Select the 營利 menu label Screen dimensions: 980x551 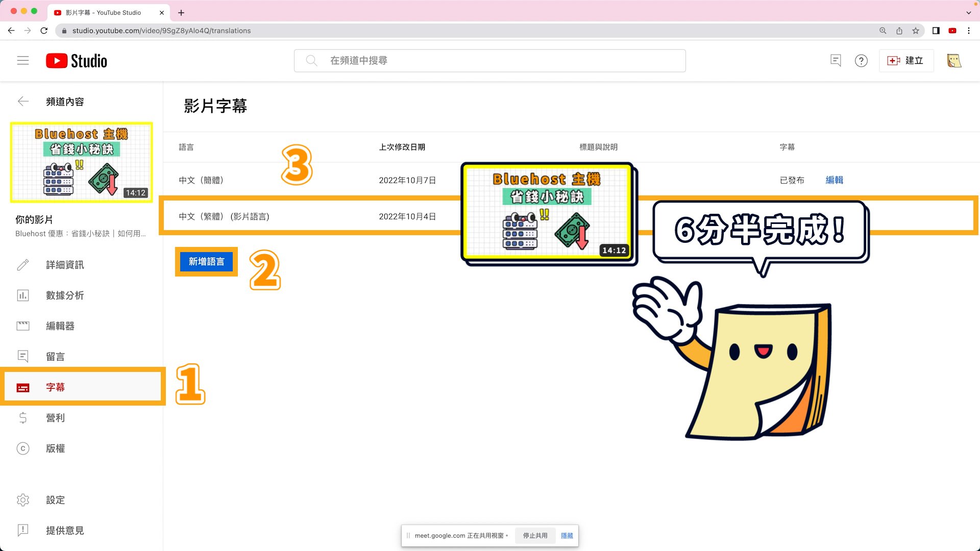[x=55, y=418]
